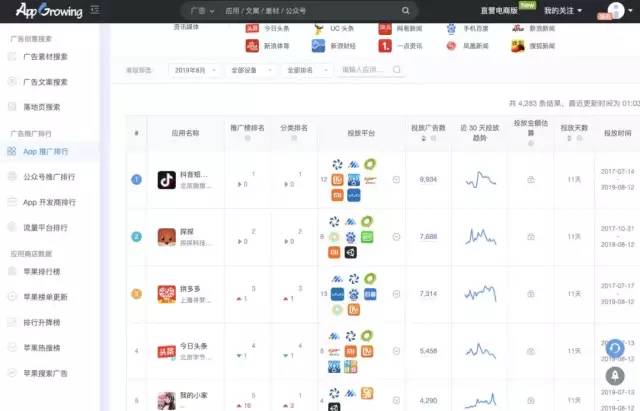This screenshot has height=411, width=640.
Task: Open 苹果热搜榜 in the sidebar
Action: click(41, 348)
